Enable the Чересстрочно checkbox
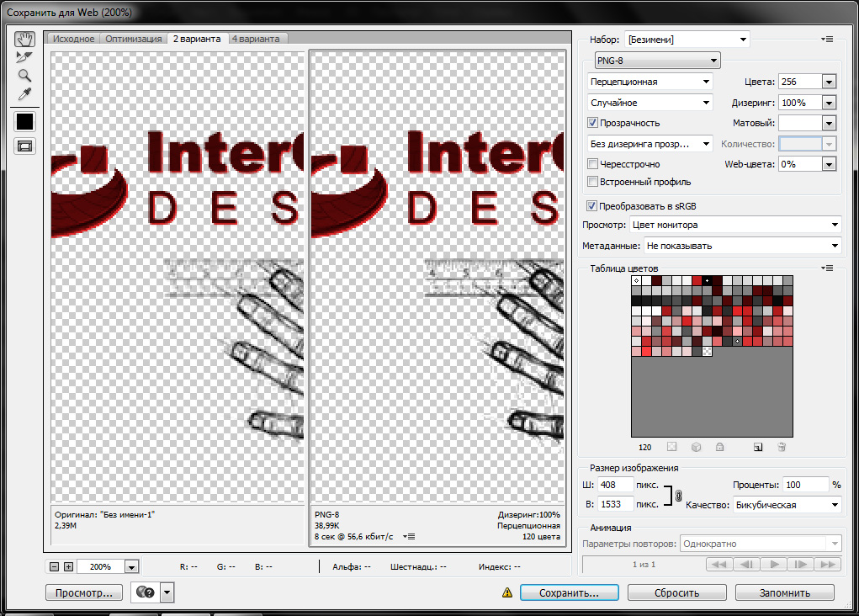859x616 pixels. pyautogui.click(x=592, y=164)
